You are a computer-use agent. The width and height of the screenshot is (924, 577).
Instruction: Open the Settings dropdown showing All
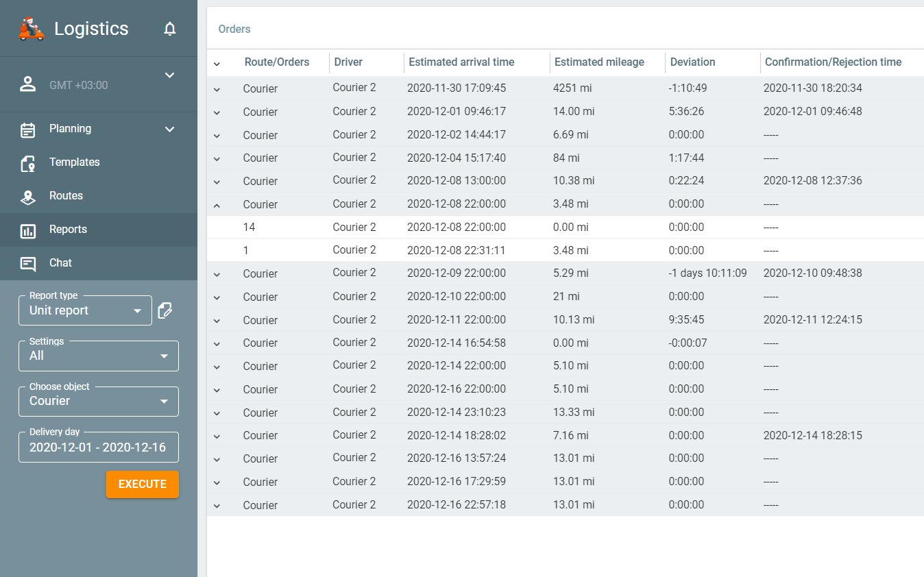[99, 356]
